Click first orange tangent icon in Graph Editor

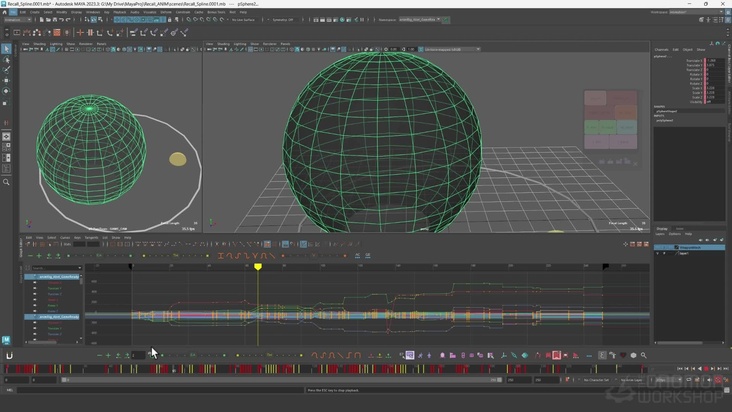pos(221,256)
